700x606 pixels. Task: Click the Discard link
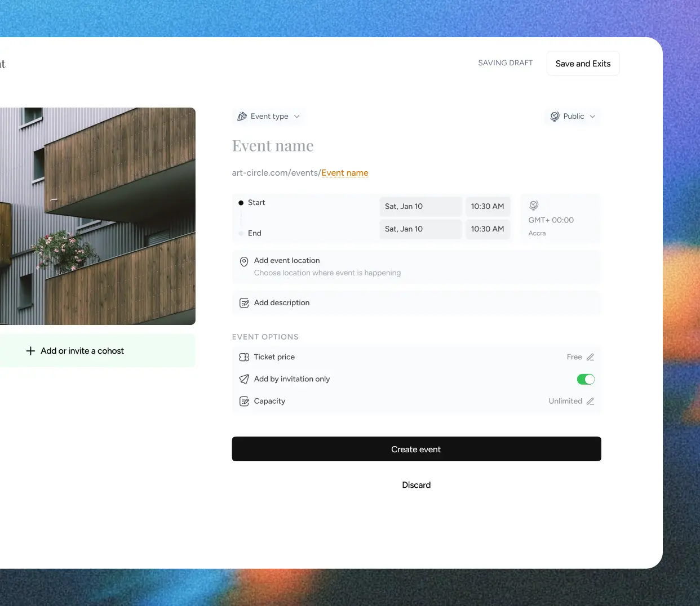pos(416,485)
